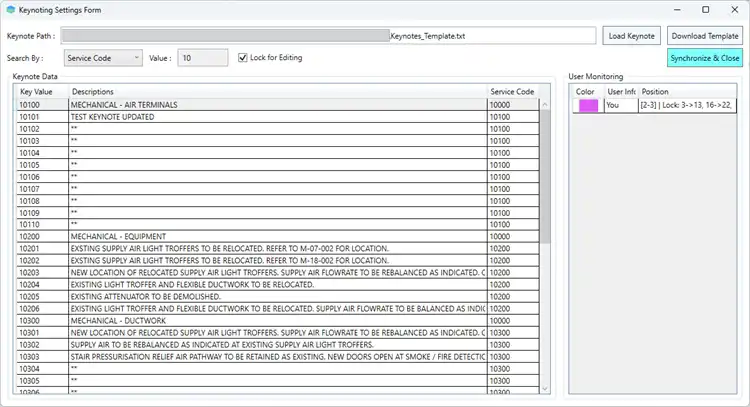750x407 pixels.
Task: Click the Keynote Path text field
Action: pos(328,36)
